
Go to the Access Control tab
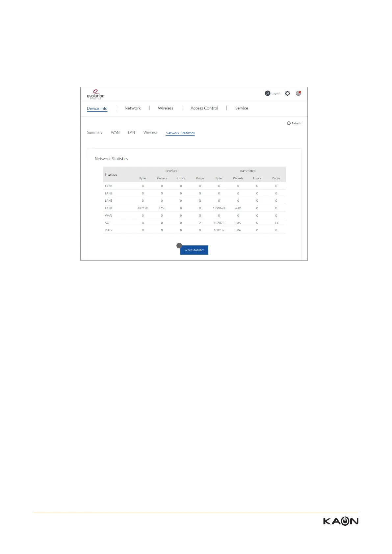204,108
